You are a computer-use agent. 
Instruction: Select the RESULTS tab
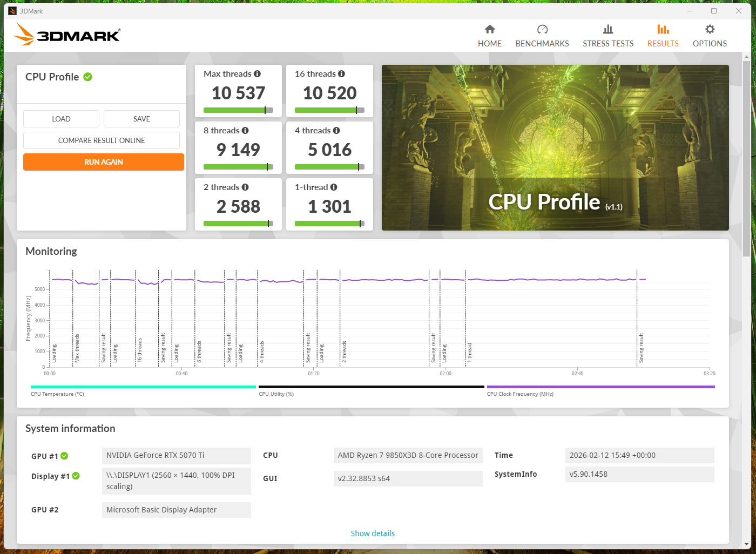[663, 43]
